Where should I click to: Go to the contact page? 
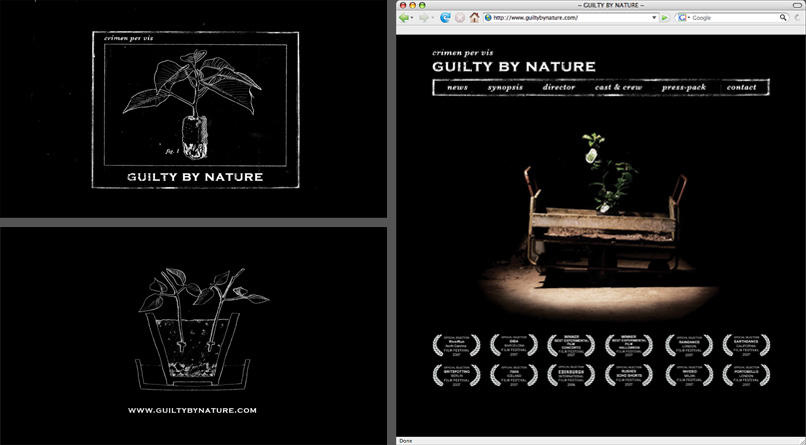pyautogui.click(x=741, y=88)
